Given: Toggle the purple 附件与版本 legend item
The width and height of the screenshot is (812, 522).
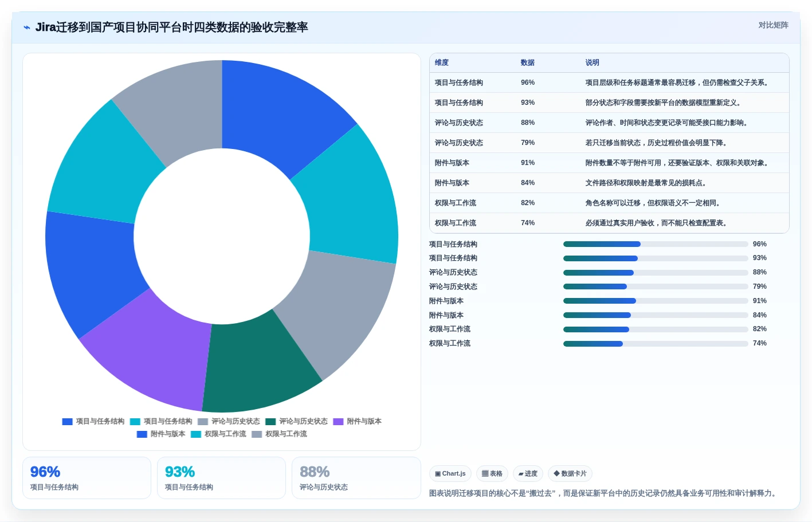Looking at the screenshot, I should click(357, 421).
